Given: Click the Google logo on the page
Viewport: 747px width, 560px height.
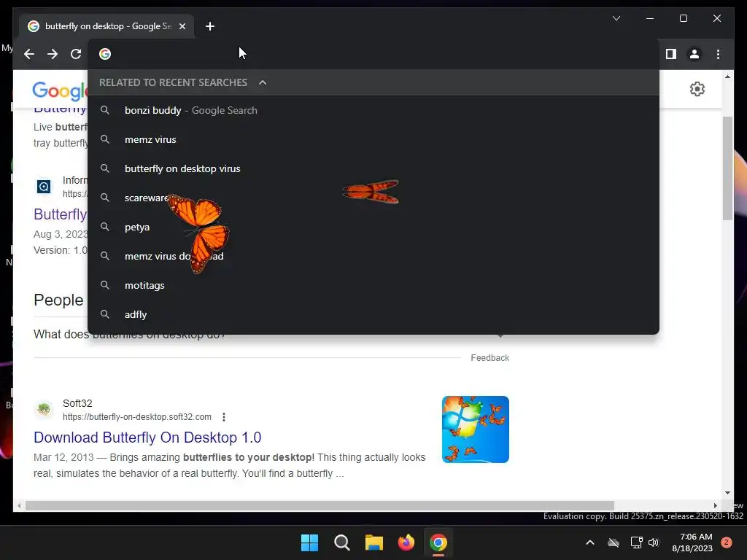Looking at the screenshot, I should click(x=60, y=90).
